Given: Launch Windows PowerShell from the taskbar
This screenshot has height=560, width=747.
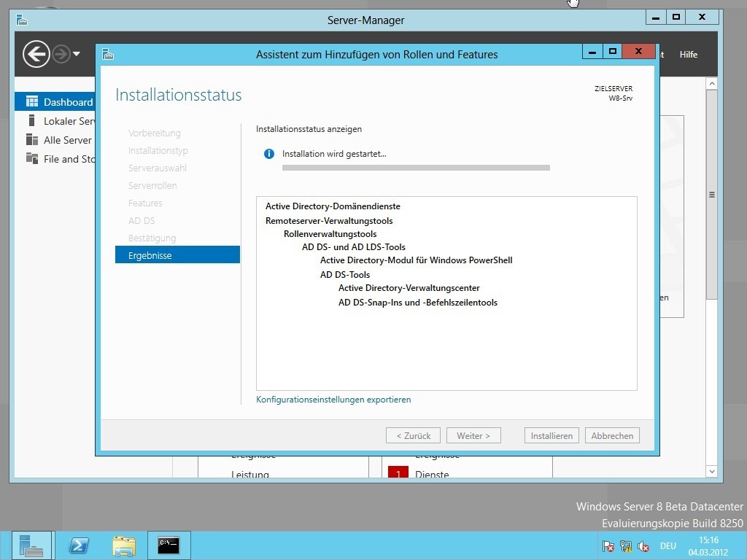Looking at the screenshot, I should pos(79,545).
